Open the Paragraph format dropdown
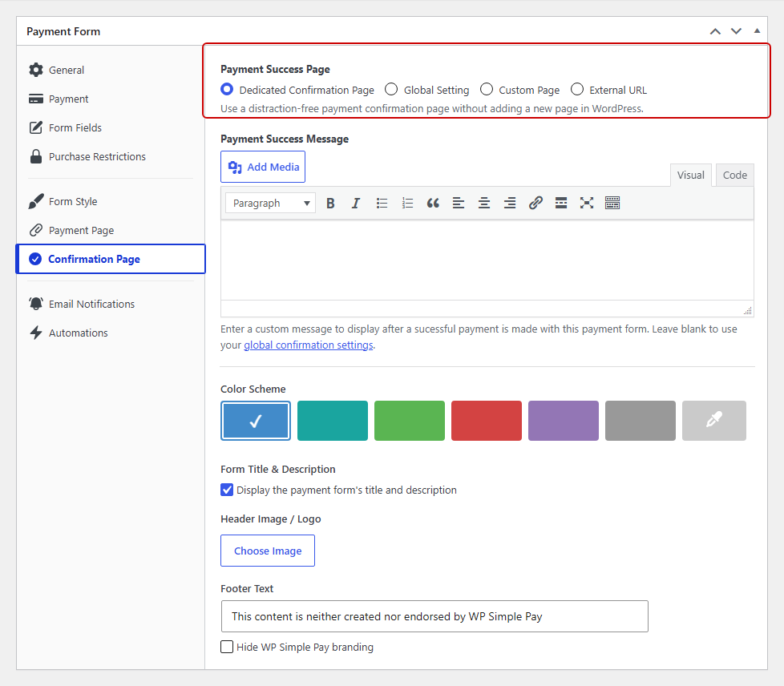This screenshot has height=686, width=784. pyautogui.click(x=270, y=203)
